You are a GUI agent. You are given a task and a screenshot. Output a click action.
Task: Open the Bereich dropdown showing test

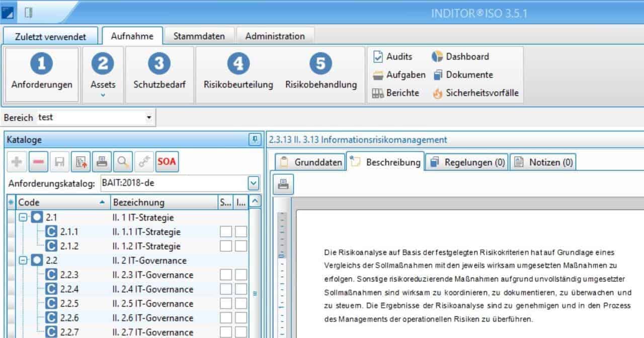point(148,118)
